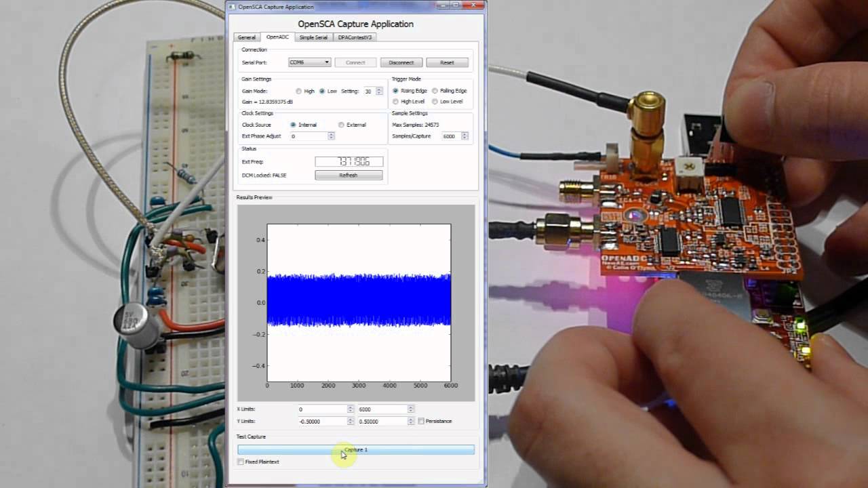Click the Y Limits minimum field showing -0.50000

point(323,421)
